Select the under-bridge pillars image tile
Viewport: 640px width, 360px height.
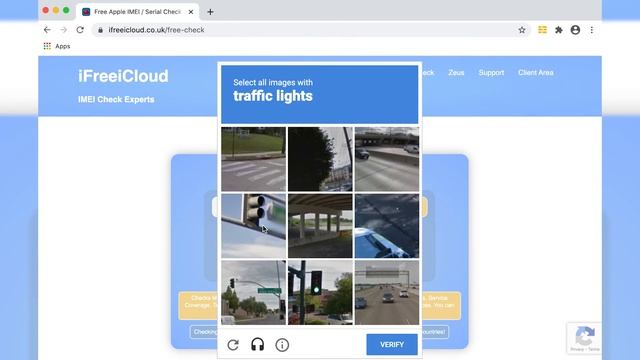tap(320, 226)
